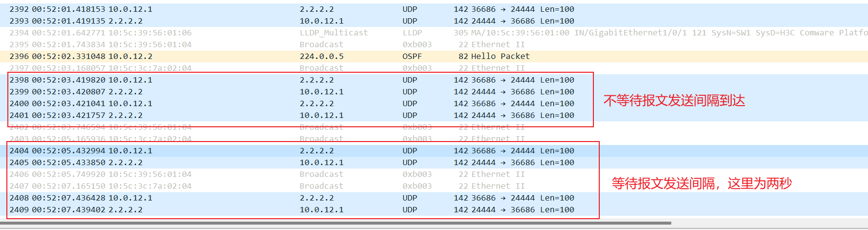This screenshot has height=230, width=868.
Task: Select faded Broadcast packet 2403
Action: click(x=294, y=139)
